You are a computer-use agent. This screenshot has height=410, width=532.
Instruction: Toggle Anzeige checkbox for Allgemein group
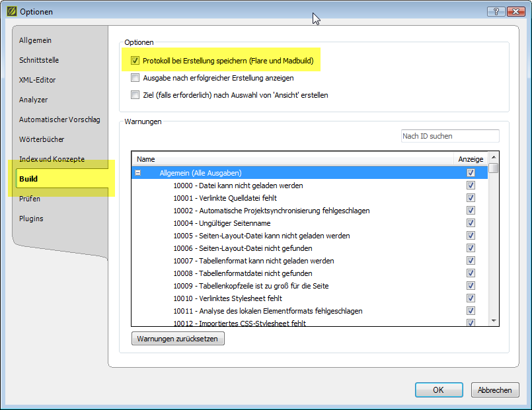[x=471, y=173]
